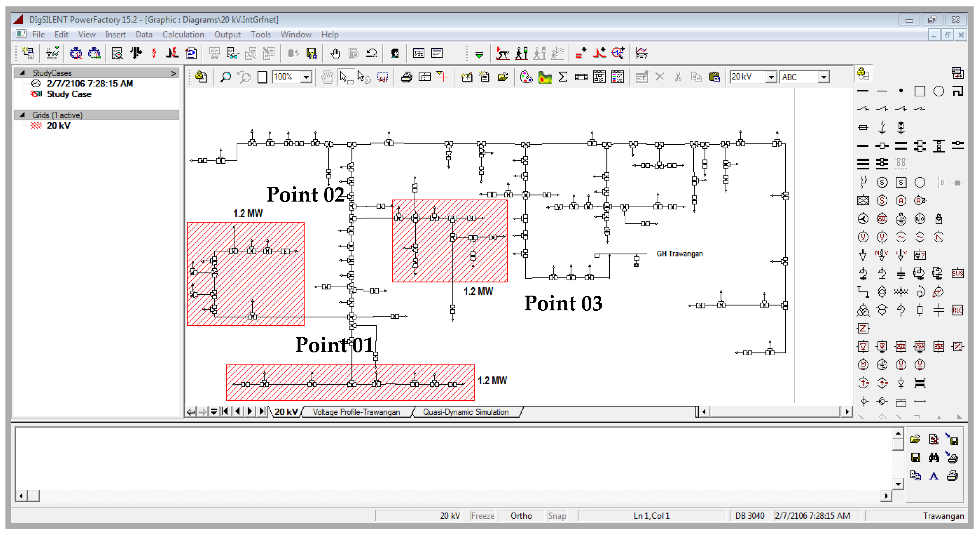Click the Mark All elements icon
Screen dimensions: 980x536
point(383,77)
